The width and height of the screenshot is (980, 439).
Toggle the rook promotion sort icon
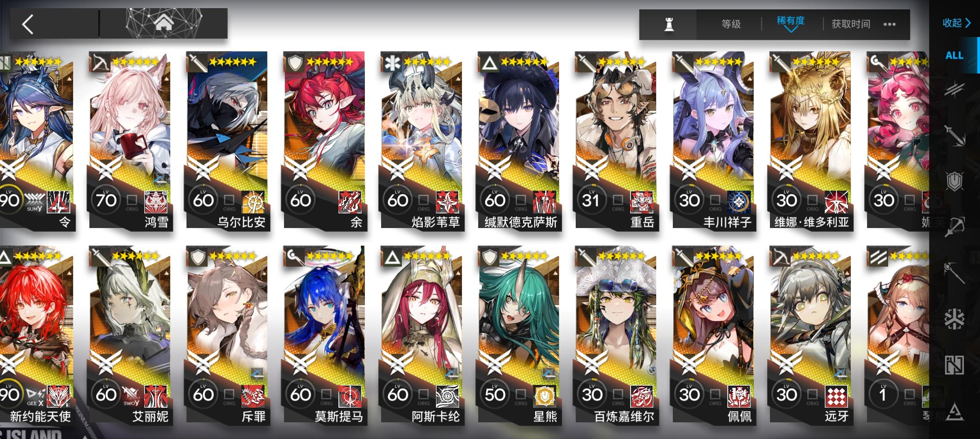(x=669, y=24)
